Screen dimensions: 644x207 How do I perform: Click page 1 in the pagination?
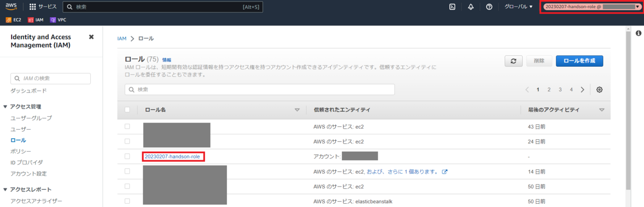[538, 89]
